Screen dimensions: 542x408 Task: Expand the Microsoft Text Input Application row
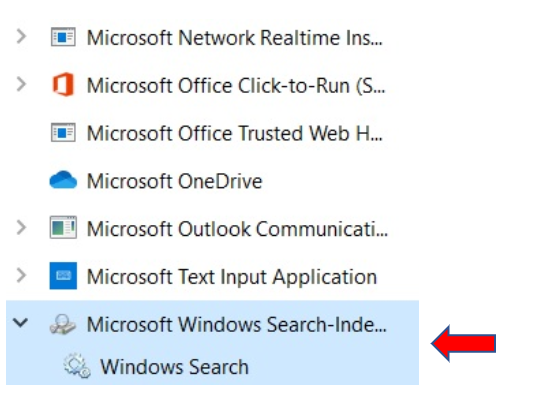21,275
